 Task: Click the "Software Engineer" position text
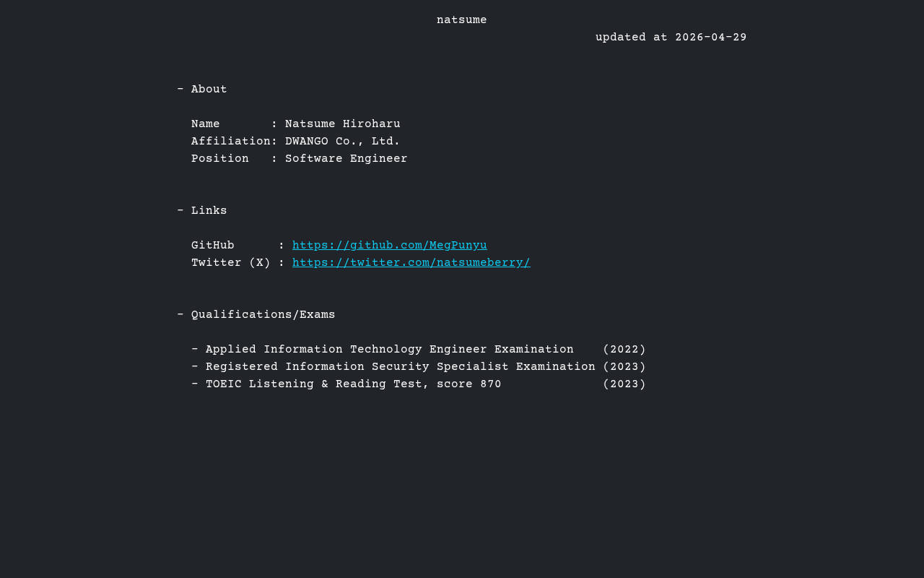pyautogui.click(x=346, y=159)
